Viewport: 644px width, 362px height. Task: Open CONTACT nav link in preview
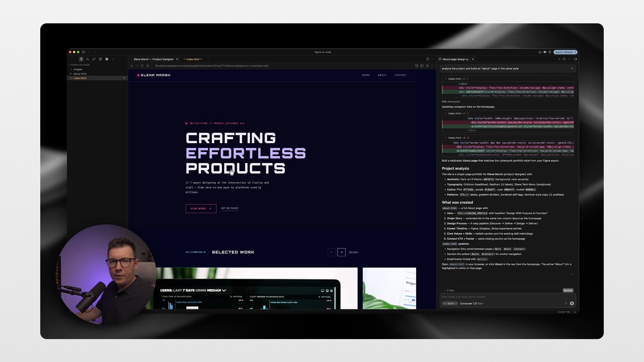[400, 75]
